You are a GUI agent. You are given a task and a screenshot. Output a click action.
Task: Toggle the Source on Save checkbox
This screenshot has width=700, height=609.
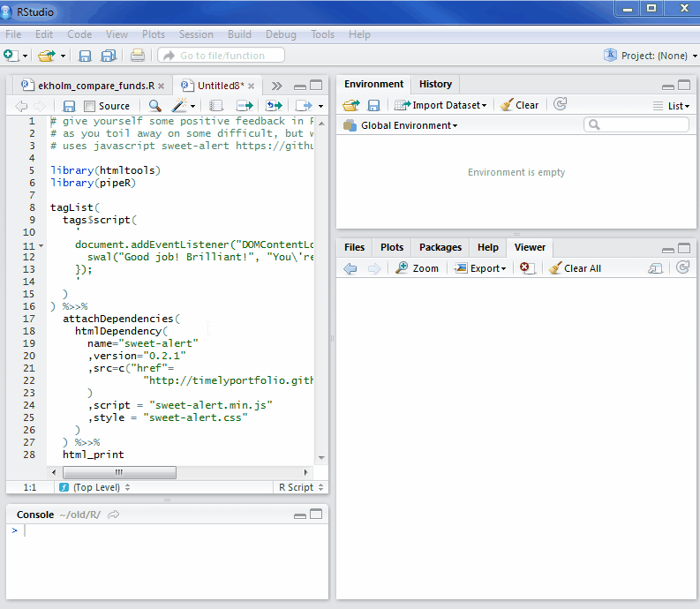click(x=90, y=106)
